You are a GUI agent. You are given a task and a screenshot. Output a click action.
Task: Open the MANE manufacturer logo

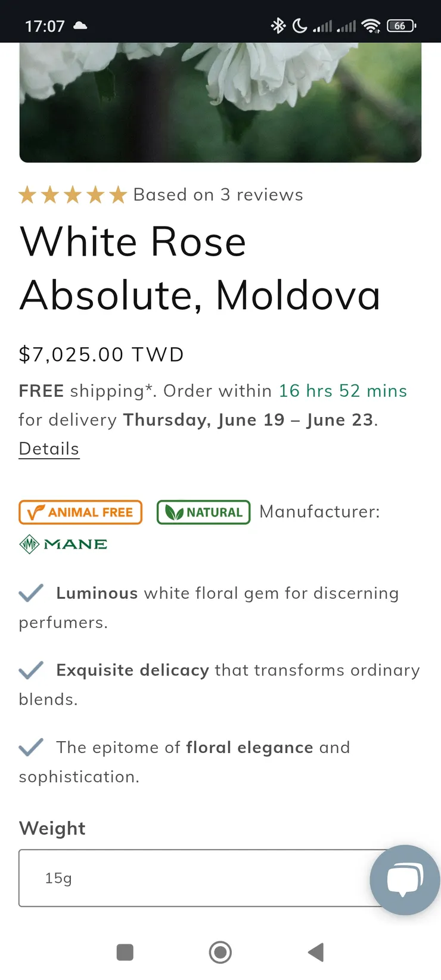click(x=63, y=544)
